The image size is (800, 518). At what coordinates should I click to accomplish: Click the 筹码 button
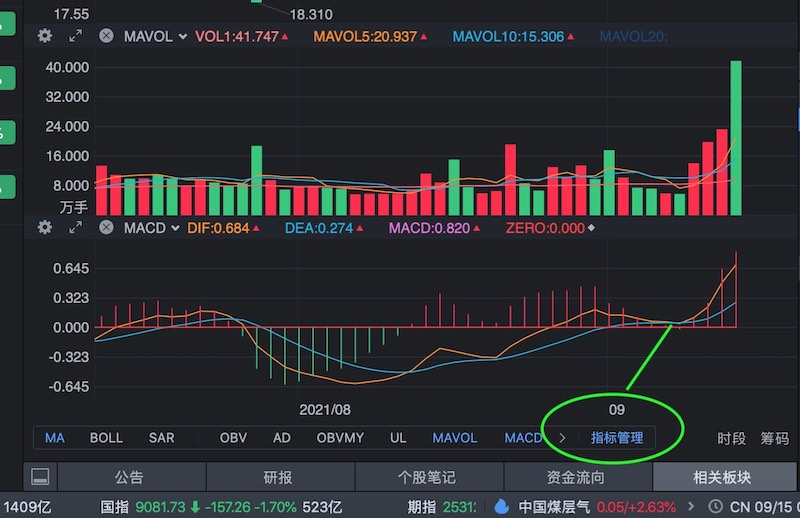click(x=774, y=438)
